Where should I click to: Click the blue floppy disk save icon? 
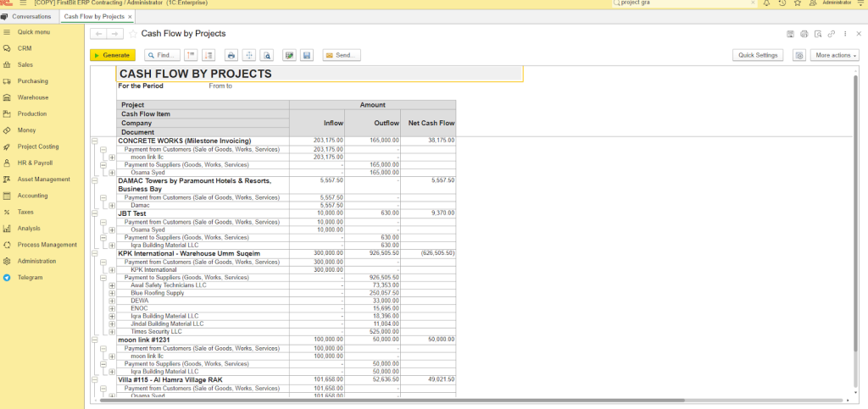tap(307, 55)
